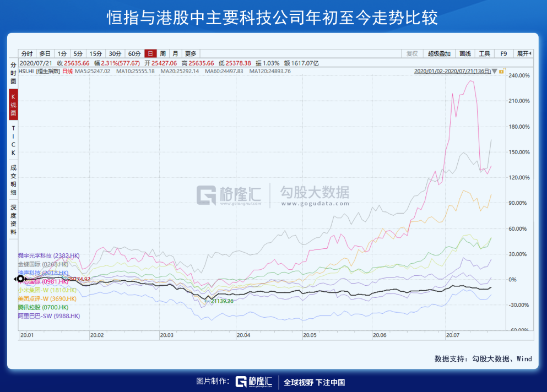Click the 20.01 x-axis date label
Image resolution: width=547 pixels, height=392 pixels.
click(27, 335)
